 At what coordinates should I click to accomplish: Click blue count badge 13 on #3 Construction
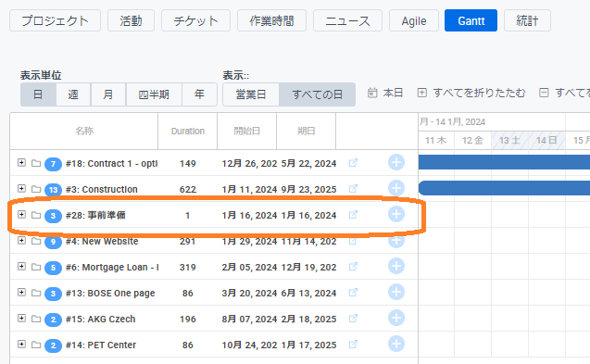click(53, 190)
